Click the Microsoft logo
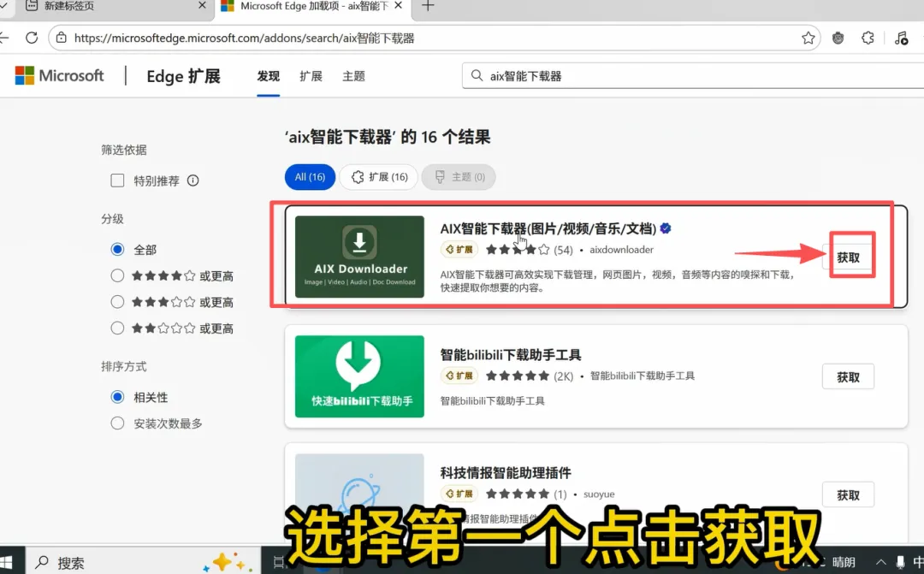 [59, 75]
